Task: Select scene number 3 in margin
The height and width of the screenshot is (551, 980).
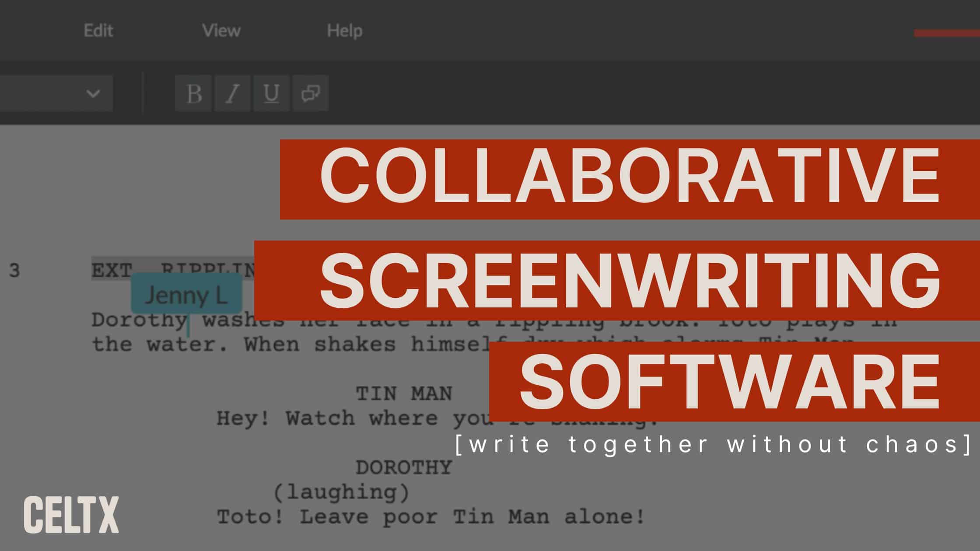Action: 14,271
